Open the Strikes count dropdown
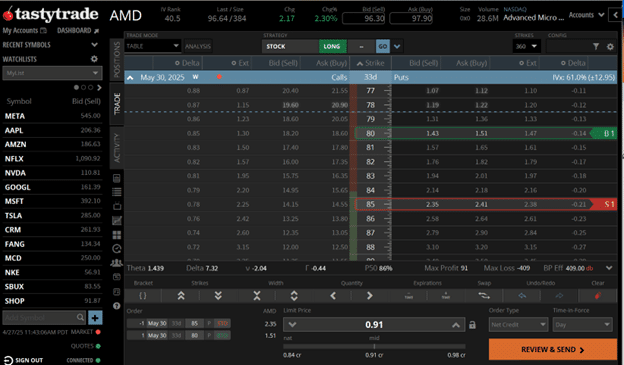The image size is (624, 365). [526, 47]
